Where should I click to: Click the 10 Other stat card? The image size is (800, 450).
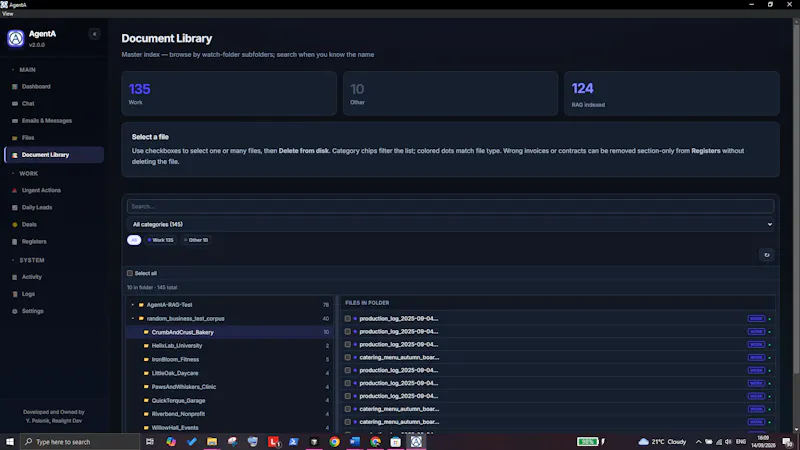pyautogui.click(x=451, y=93)
